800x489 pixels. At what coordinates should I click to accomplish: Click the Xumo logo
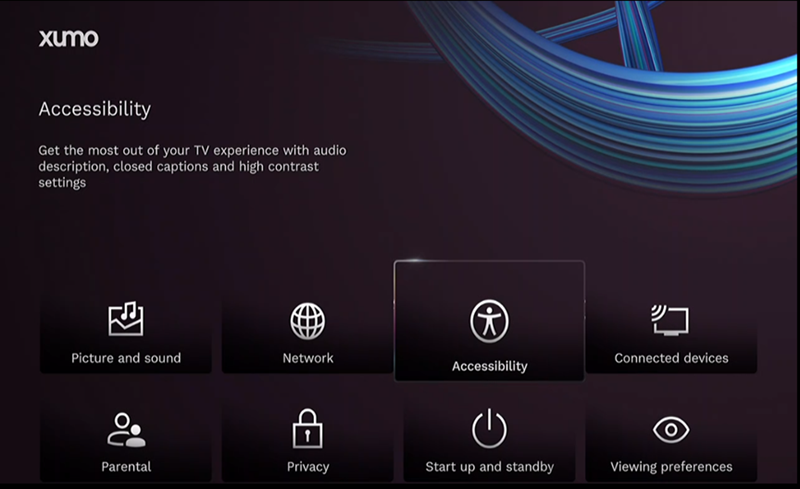tap(68, 39)
